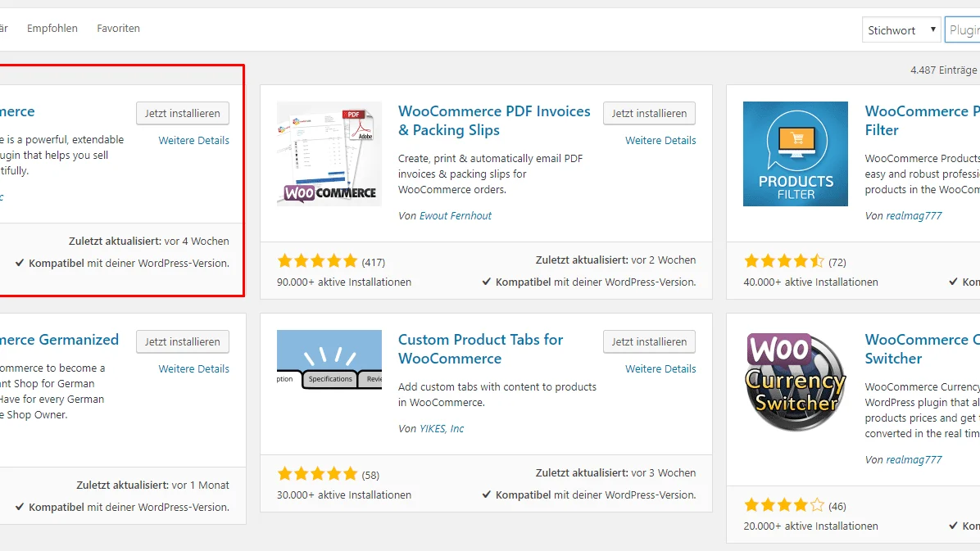Install WooCommerce PDF Invoices & Packing Slips

649,113
